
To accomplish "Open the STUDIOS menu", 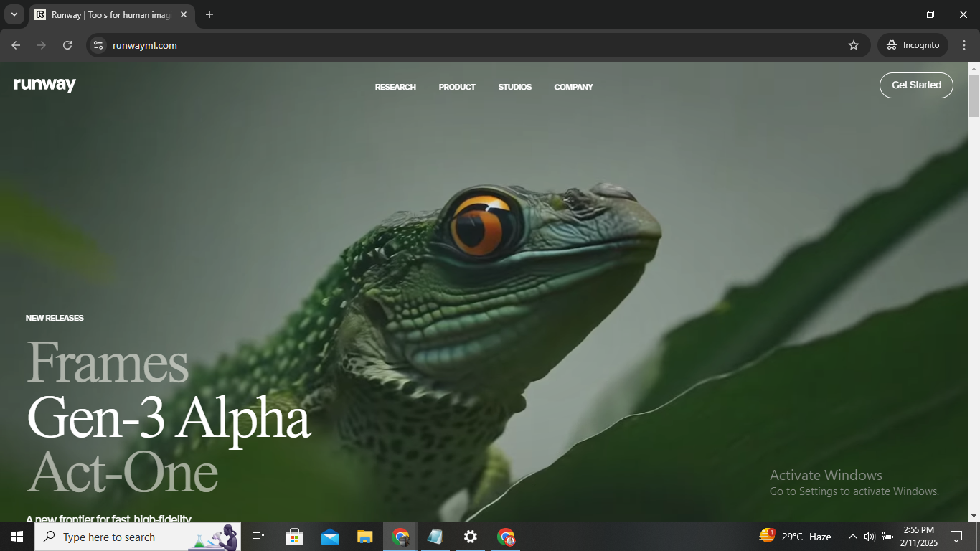I will [515, 87].
